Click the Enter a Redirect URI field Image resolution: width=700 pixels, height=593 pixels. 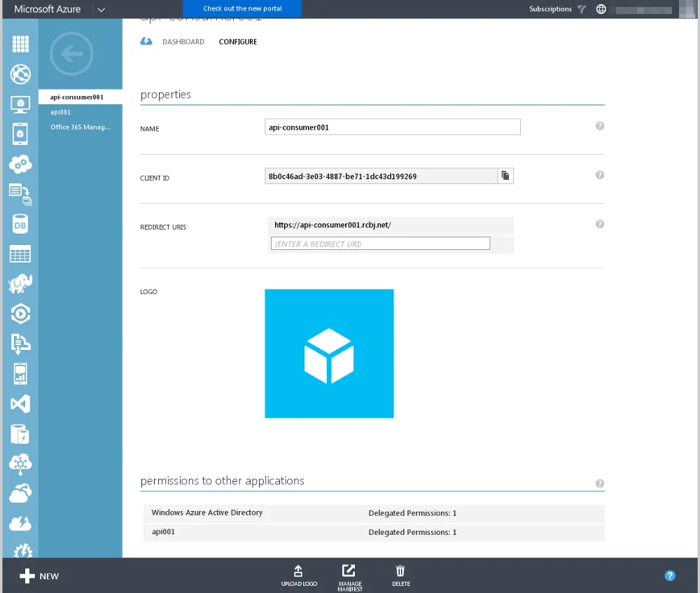380,244
